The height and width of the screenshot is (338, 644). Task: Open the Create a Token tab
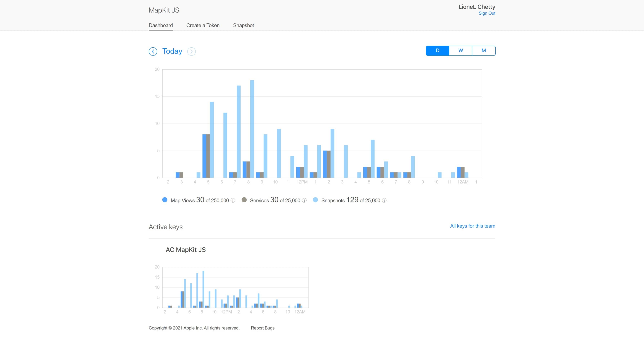(x=203, y=25)
